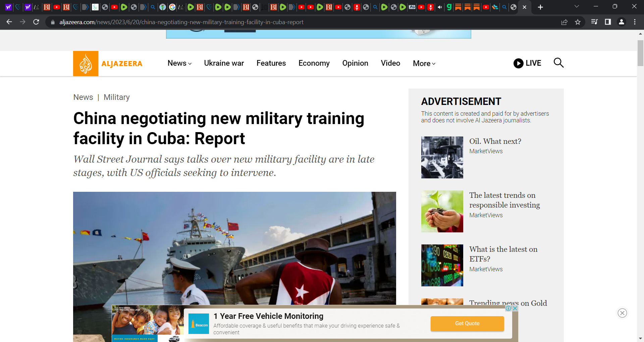
Task: Go to Al Jazeera homepage via orange logo
Action: pos(86,63)
